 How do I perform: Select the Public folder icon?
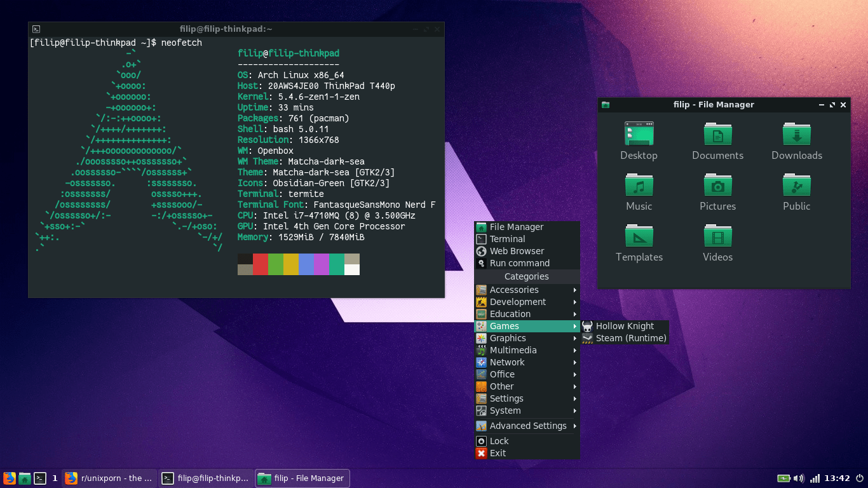point(797,184)
